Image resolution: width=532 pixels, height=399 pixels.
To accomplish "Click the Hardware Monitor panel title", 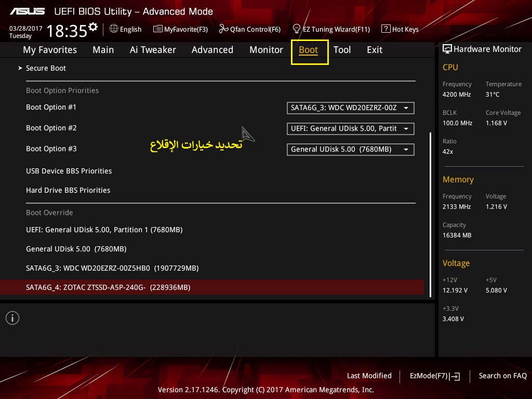I will pos(487,49).
